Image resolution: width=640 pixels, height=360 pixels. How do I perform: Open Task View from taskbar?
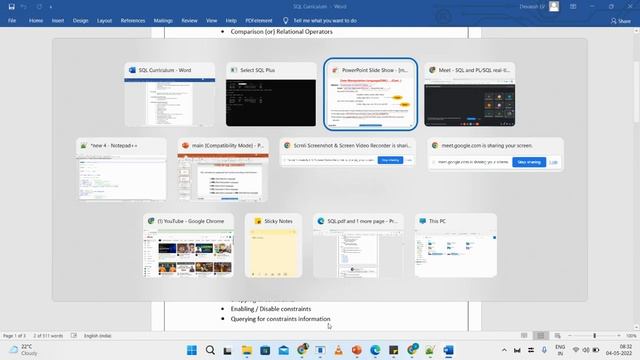click(228, 350)
